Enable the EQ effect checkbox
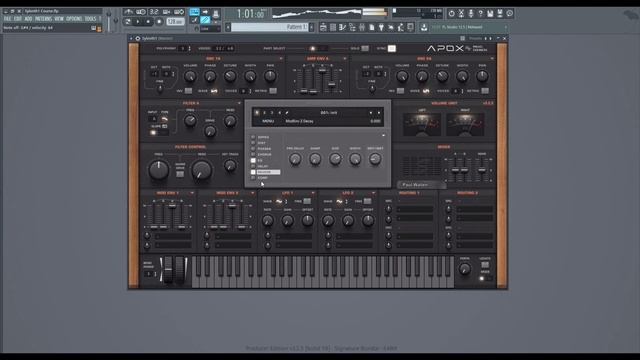This screenshot has height=360, width=640. (x=253, y=160)
